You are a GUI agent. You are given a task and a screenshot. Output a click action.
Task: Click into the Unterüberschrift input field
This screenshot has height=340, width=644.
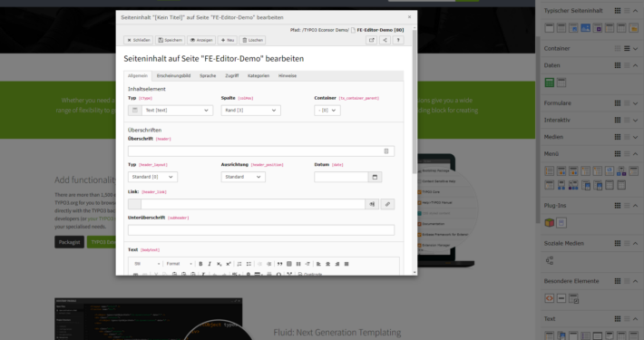[x=261, y=230]
